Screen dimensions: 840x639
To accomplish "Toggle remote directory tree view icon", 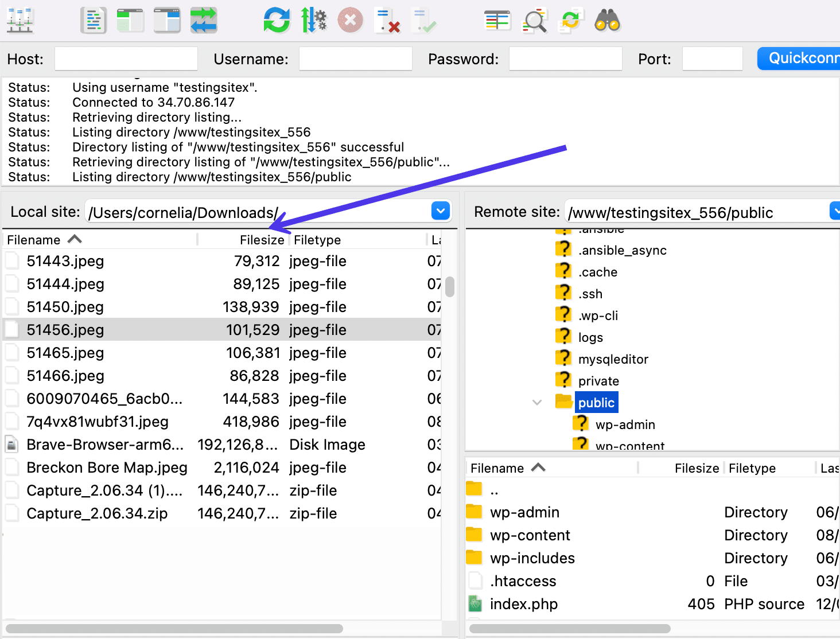I will 167,21.
